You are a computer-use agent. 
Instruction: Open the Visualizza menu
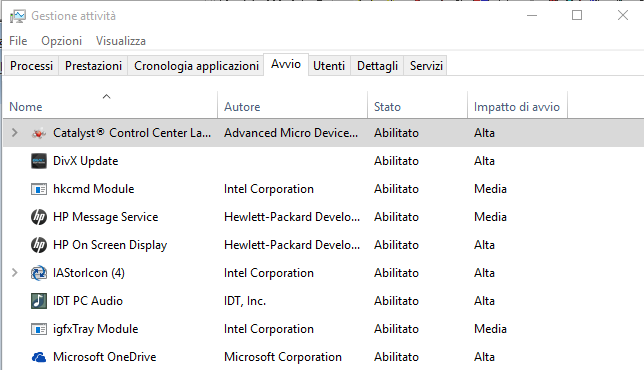(x=121, y=41)
